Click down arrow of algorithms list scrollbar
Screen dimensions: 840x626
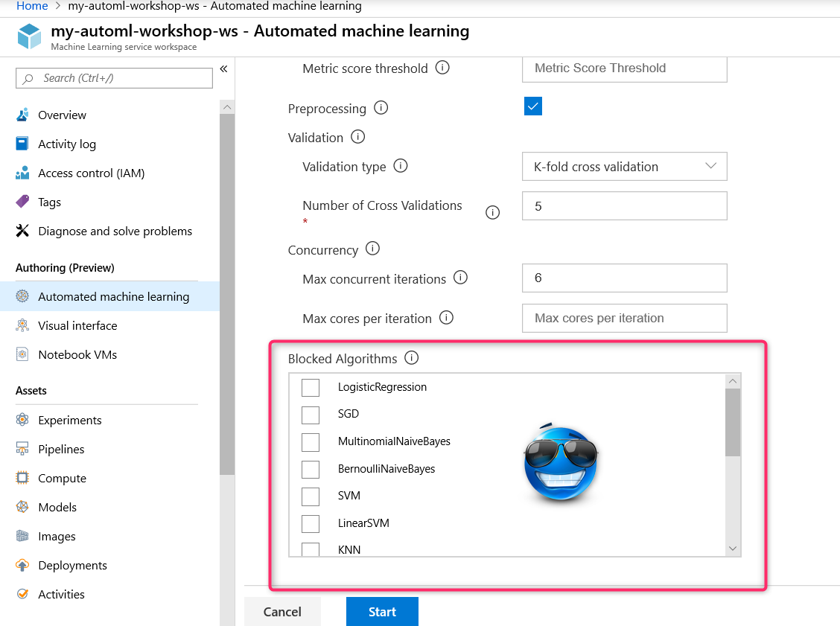click(x=733, y=549)
